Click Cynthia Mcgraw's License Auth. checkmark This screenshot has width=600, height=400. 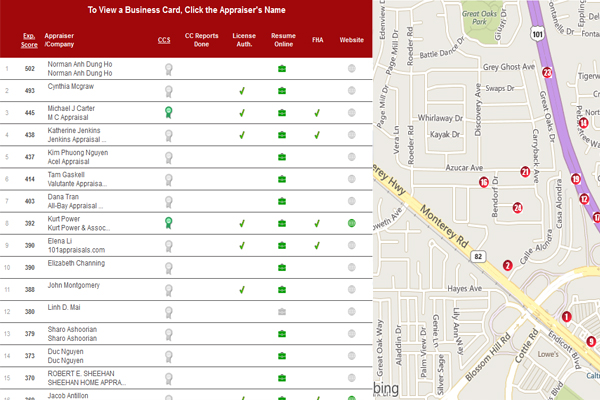(x=241, y=91)
